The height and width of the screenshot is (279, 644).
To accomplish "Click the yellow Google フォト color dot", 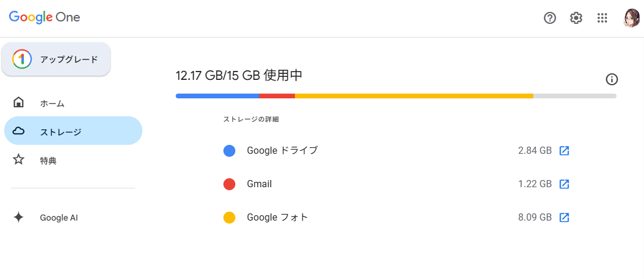I will tap(229, 218).
